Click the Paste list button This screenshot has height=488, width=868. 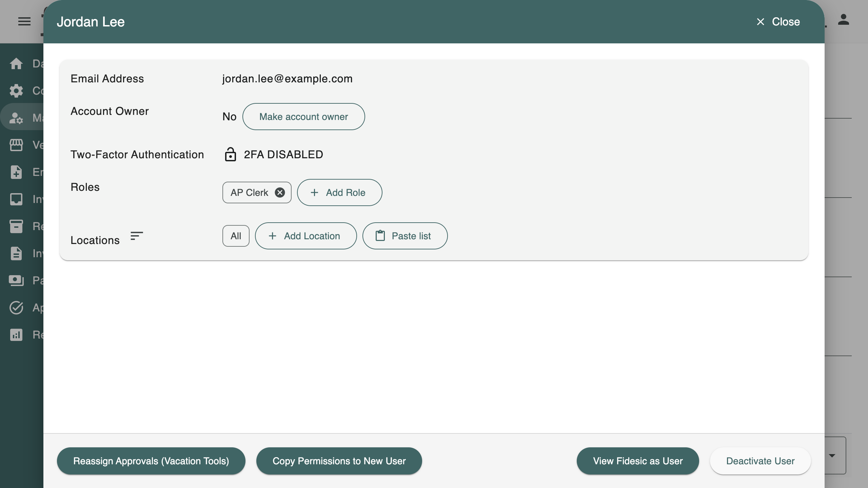tap(405, 236)
